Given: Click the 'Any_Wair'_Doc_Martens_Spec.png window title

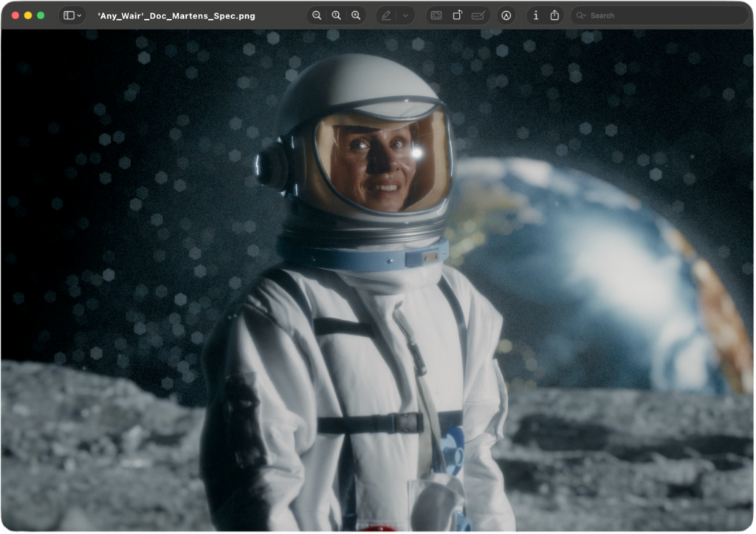Looking at the screenshot, I should click(176, 16).
